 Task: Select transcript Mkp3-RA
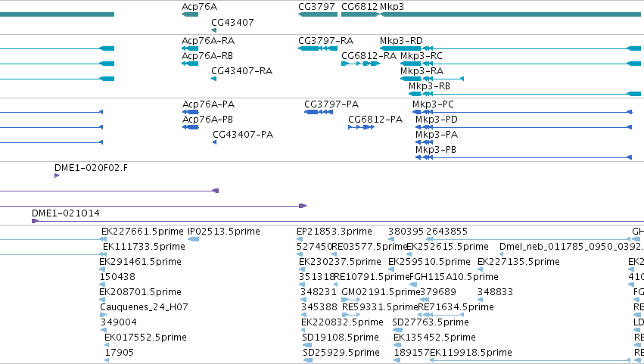click(x=432, y=79)
